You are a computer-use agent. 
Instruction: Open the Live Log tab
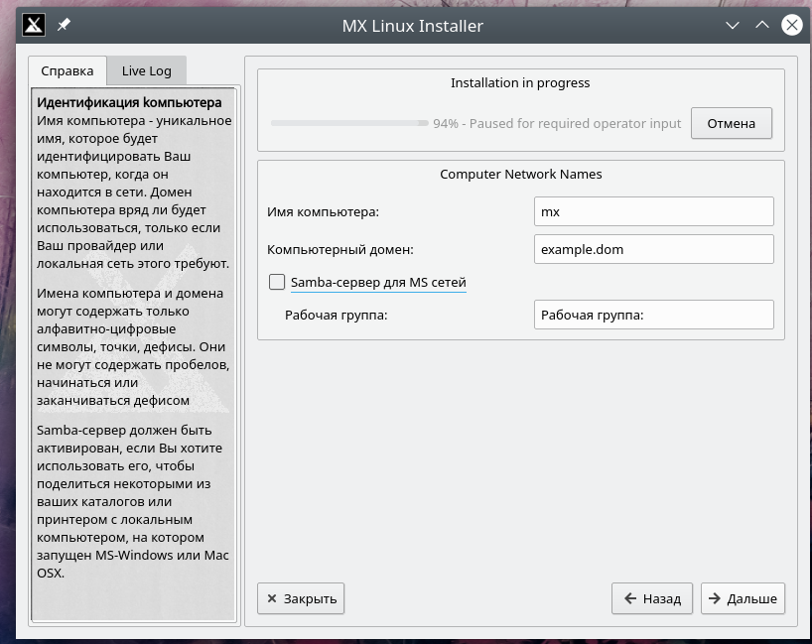tap(146, 70)
